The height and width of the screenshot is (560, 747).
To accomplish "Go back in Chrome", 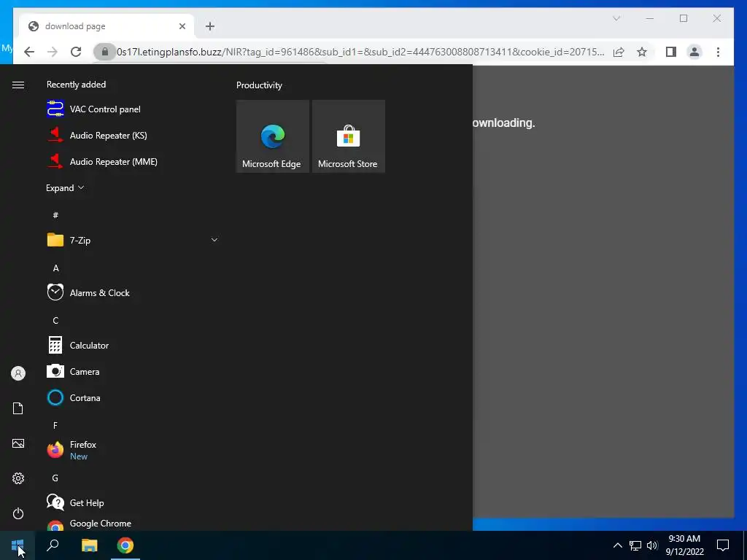I will tap(29, 52).
